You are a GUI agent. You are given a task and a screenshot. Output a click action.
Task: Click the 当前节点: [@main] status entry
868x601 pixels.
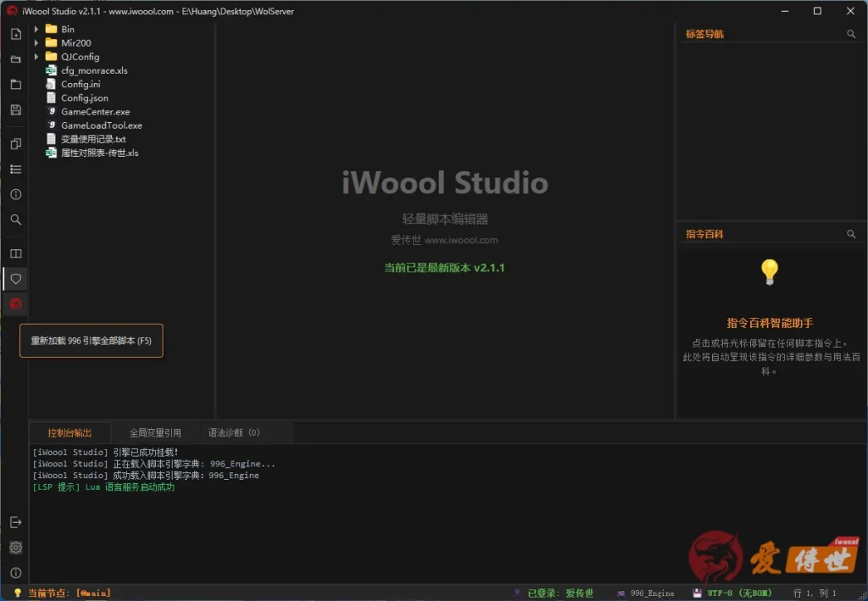coord(70,593)
